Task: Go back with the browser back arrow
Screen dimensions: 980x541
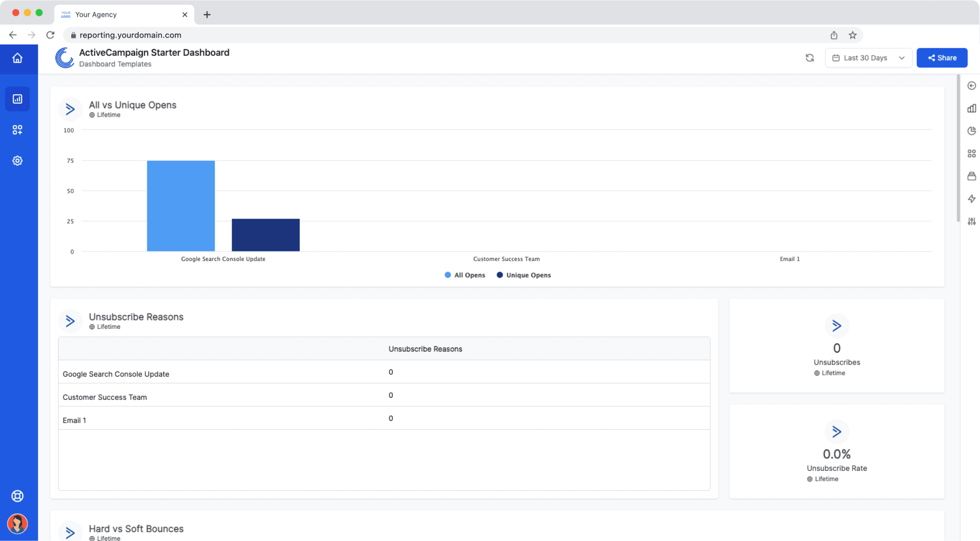Action: tap(13, 35)
